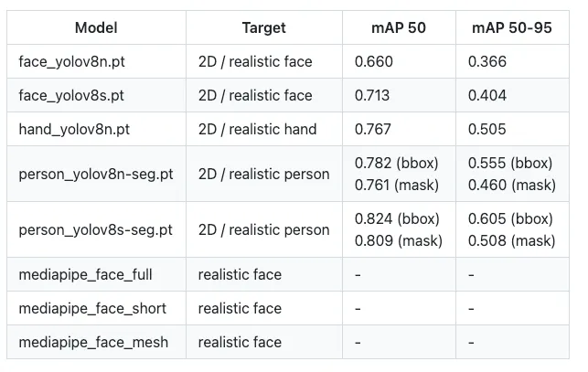Click the Target column header
This screenshot has height=372, width=588.
click(x=263, y=28)
